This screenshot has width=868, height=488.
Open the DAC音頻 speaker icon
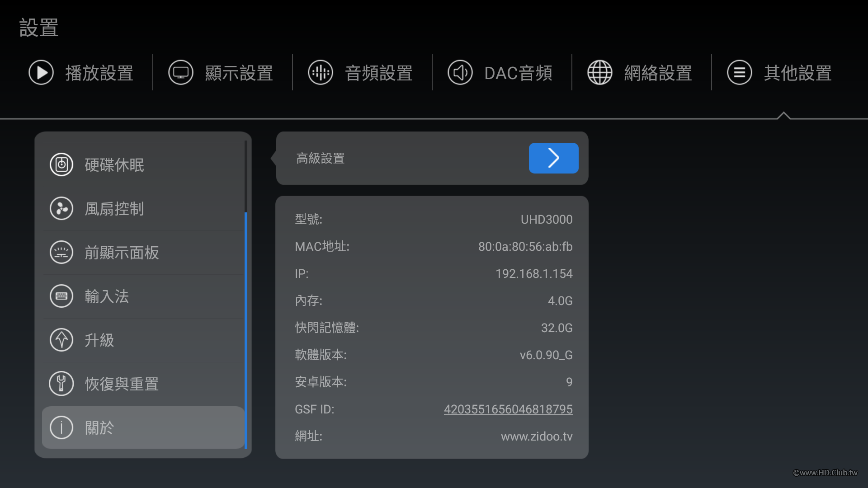tap(460, 72)
